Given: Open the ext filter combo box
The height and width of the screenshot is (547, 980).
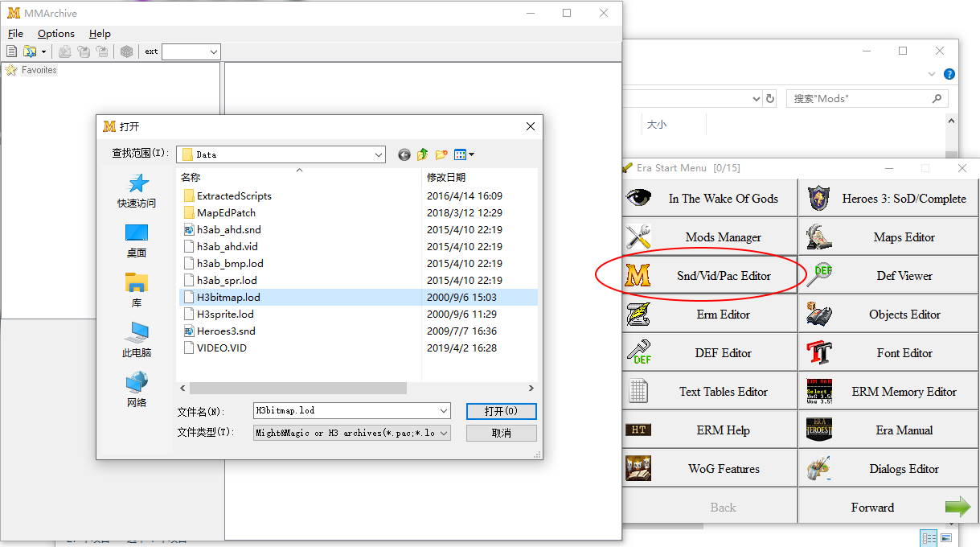Looking at the screenshot, I should click(x=191, y=51).
